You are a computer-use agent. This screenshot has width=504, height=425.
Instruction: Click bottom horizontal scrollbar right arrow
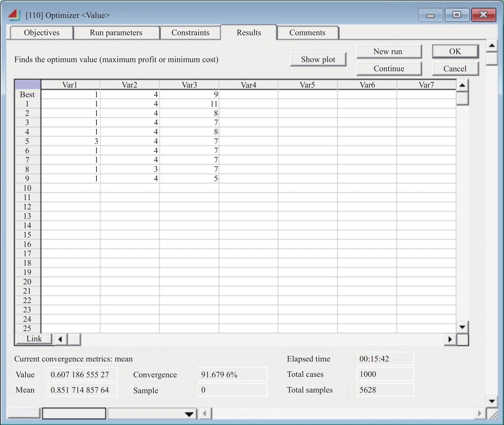click(480, 413)
